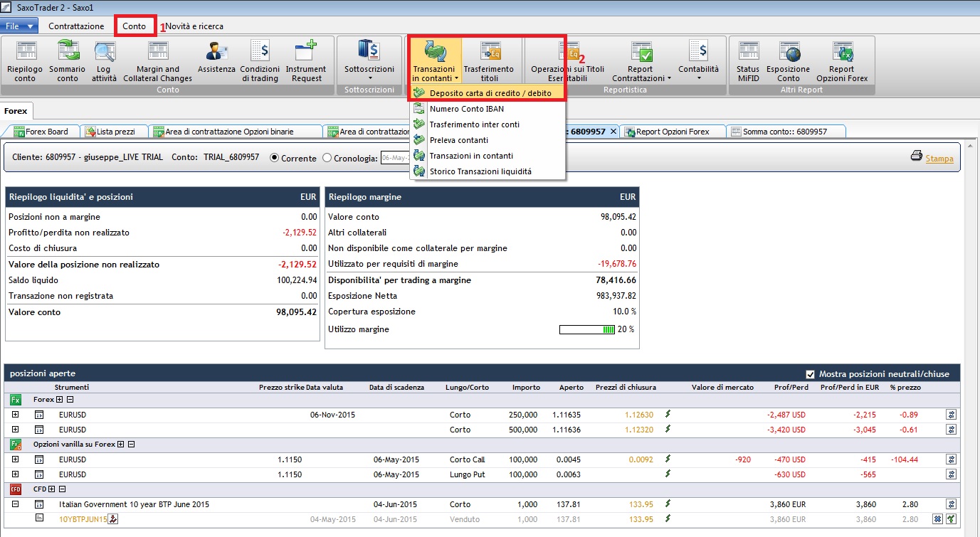This screenshot has height=537, width=980.
Task: Collapse the Transazioni in contanti menu
Action: coord(434,61)
